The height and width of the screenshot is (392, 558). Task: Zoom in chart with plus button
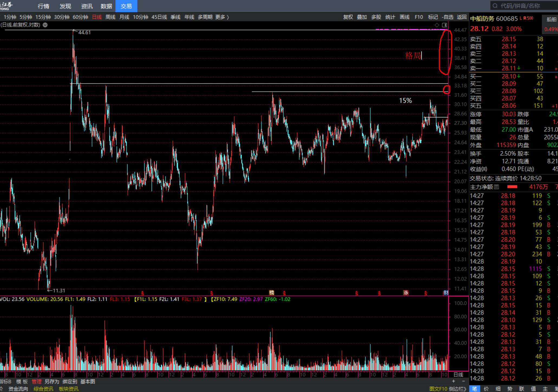tap(453, 381)
